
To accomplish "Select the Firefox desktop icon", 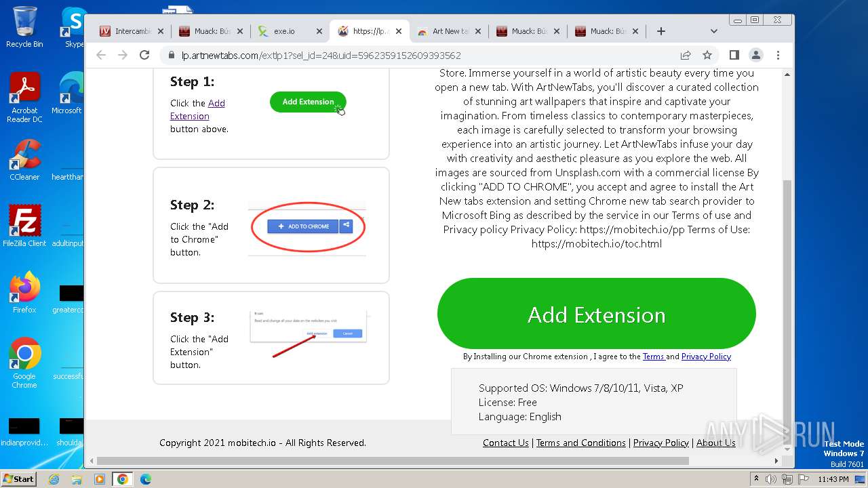I will [x=24, y=293].
